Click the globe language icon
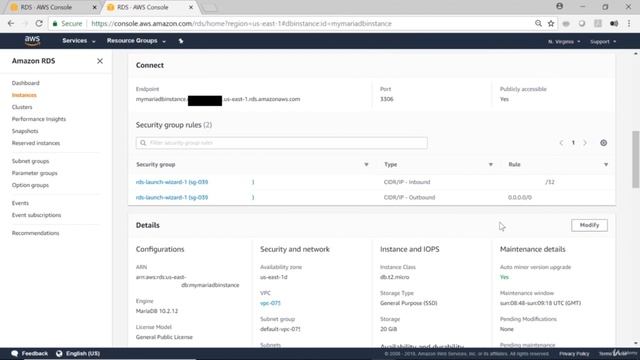The height and width of the screenshot is (360, 640). pyautogui.click(x=59, y=353)
